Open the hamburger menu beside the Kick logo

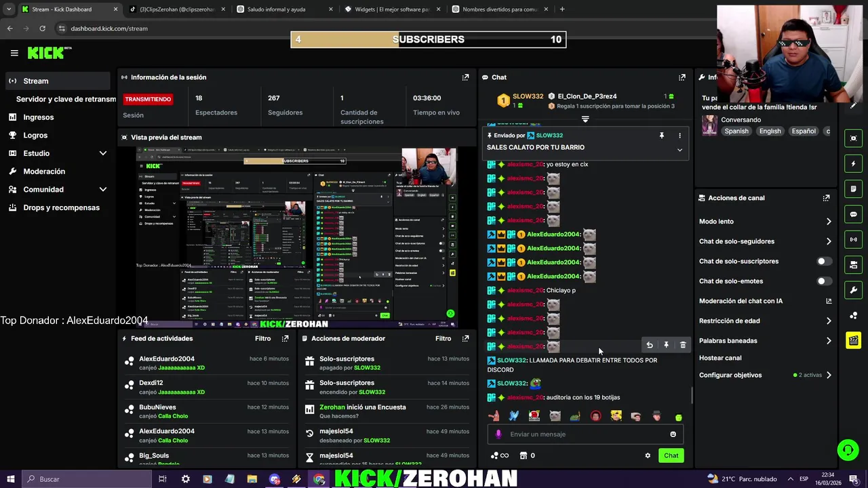click(14, 53)
